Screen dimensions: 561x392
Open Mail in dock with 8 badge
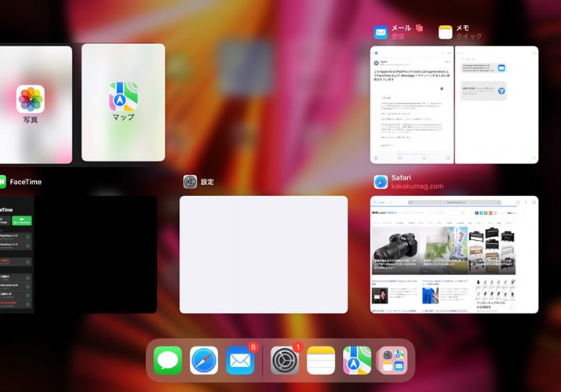(241, 361)
